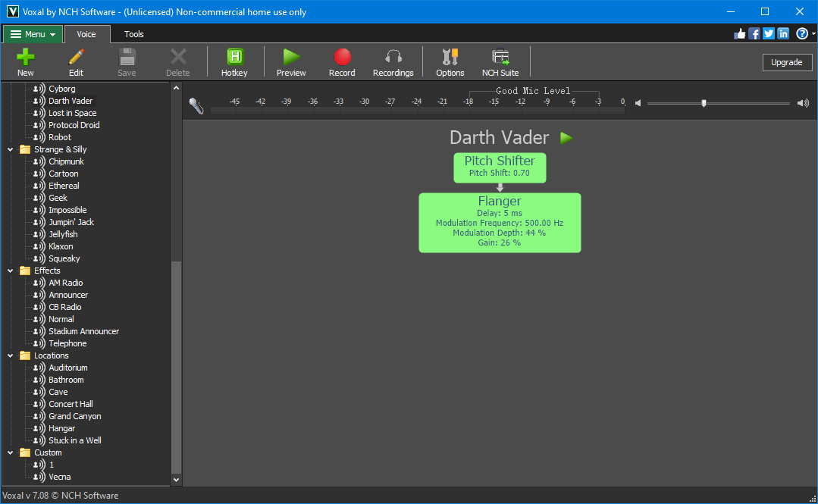Click the Strange & Silly folder icon
The width and height of the screenshot is (818, 504).
pyautogui.click(x=25, y=150)
